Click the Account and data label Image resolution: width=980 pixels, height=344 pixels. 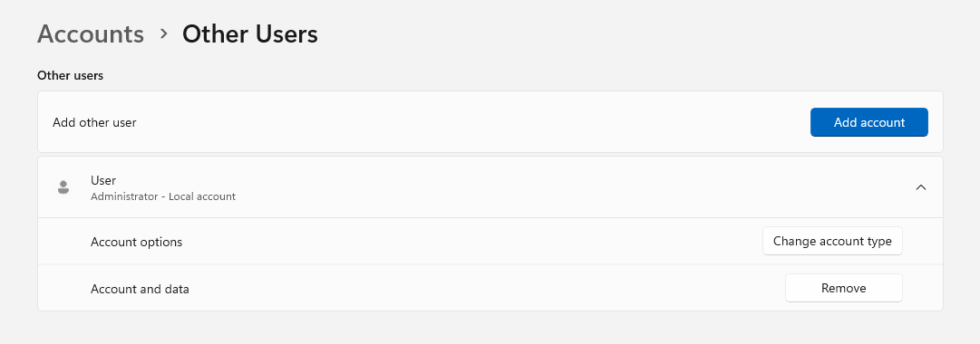[x=140, y=289]
